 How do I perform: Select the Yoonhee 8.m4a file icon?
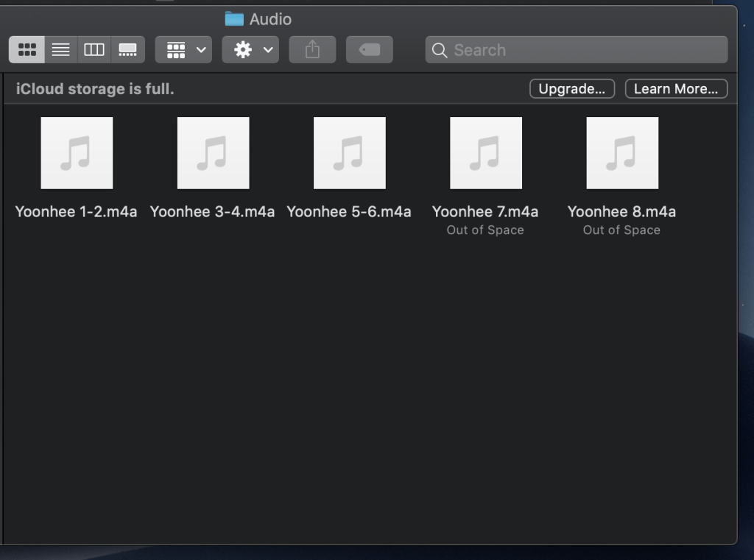pos(622,153)
